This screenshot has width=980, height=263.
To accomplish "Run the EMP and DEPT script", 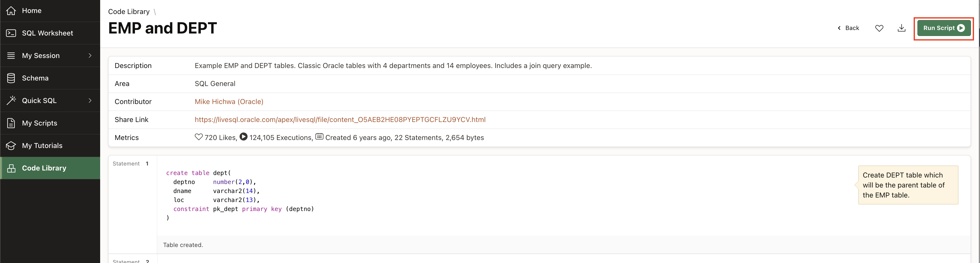I will (x=943, y=28).
